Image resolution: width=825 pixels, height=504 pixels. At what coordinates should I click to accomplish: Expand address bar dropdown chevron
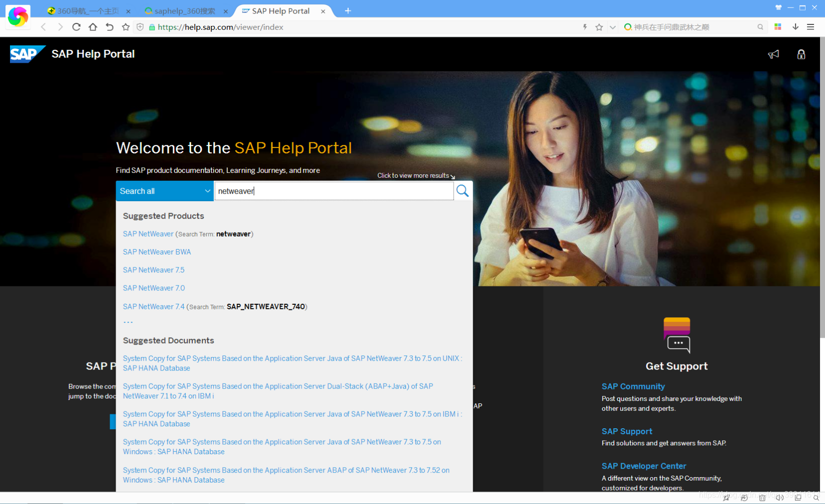(x=613, y=27)
